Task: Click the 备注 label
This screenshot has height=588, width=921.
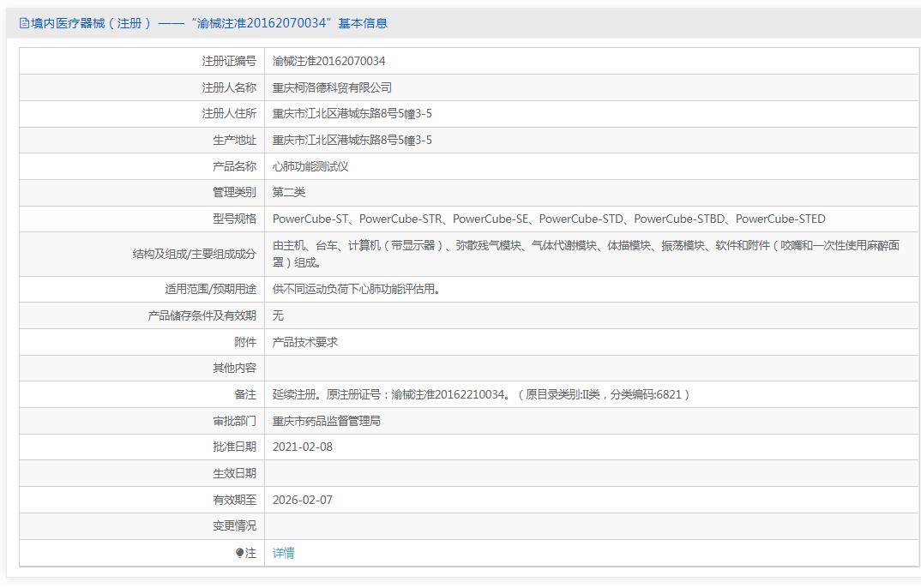Action: (x=245, y=394)
